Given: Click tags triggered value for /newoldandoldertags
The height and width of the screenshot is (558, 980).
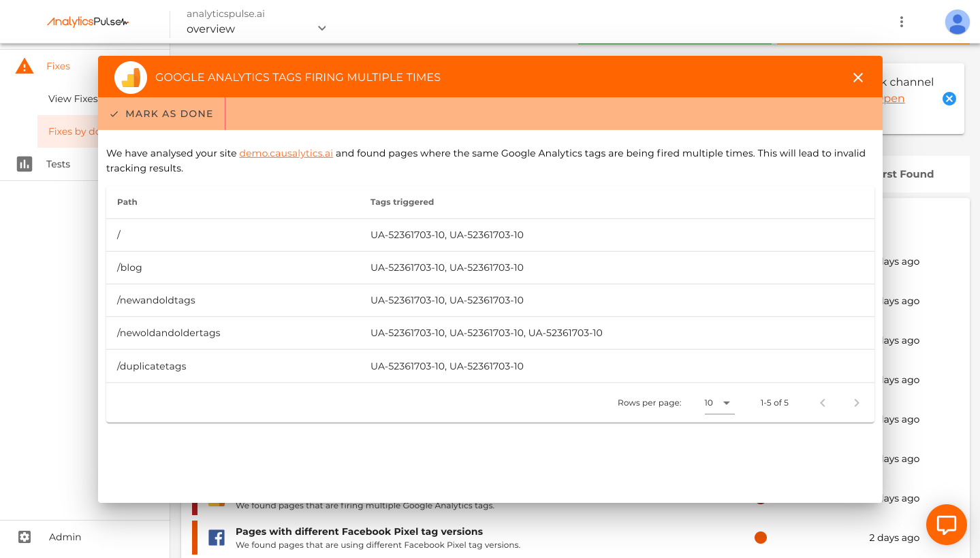Looking at the screenshot, I should click(486, 333).
